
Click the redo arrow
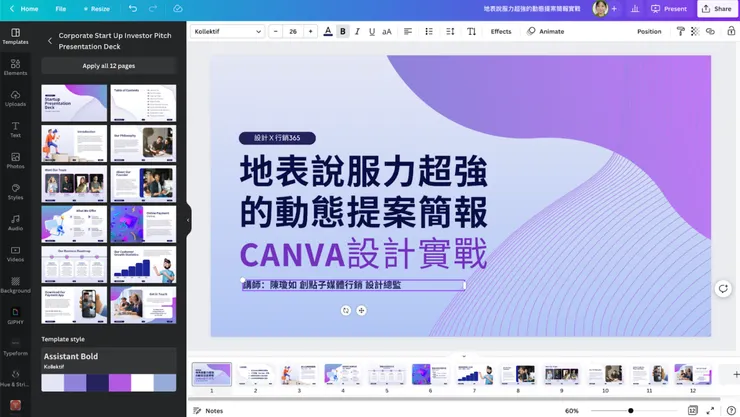[153, 8]
